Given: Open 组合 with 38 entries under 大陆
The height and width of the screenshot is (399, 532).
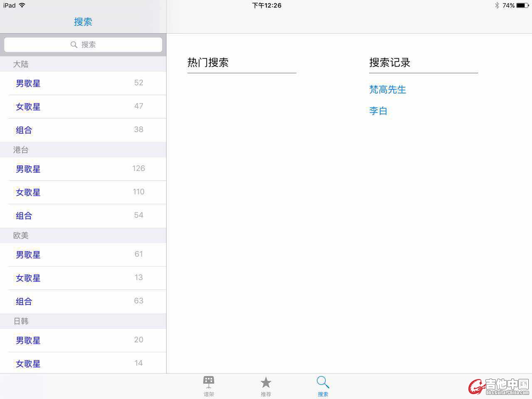Looking at the screenshot, I should [x=24, y=130].
